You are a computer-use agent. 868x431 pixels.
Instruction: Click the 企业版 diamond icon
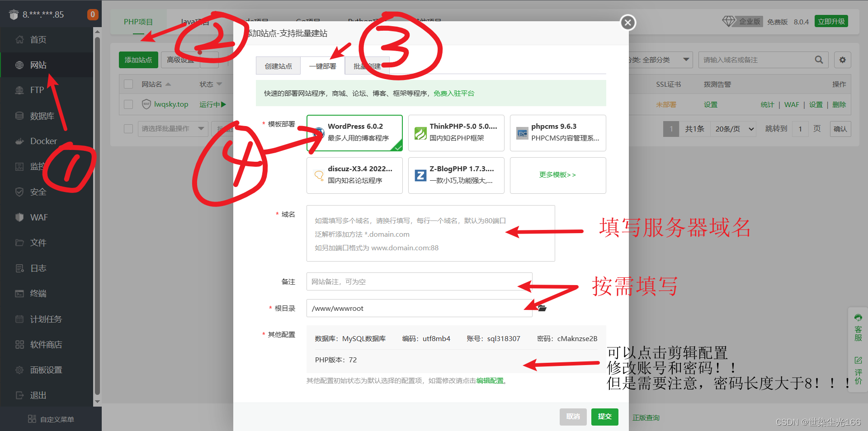tap(728, 21)
